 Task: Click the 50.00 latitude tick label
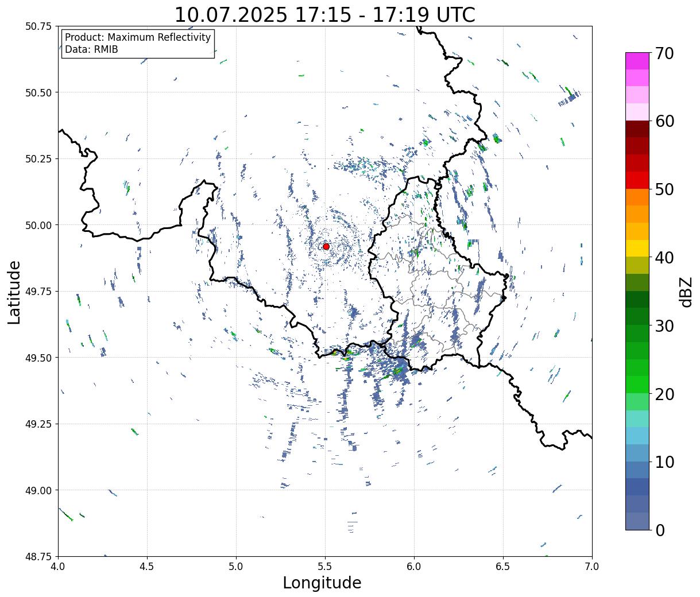(38, 225)
